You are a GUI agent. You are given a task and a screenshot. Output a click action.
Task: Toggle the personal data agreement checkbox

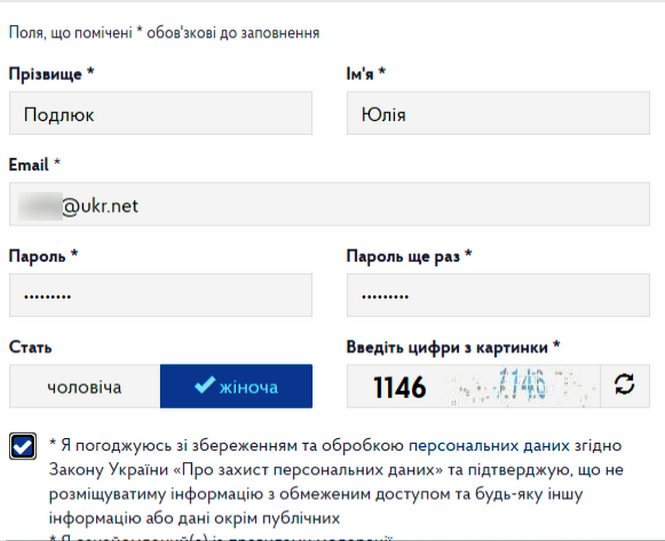22,446
